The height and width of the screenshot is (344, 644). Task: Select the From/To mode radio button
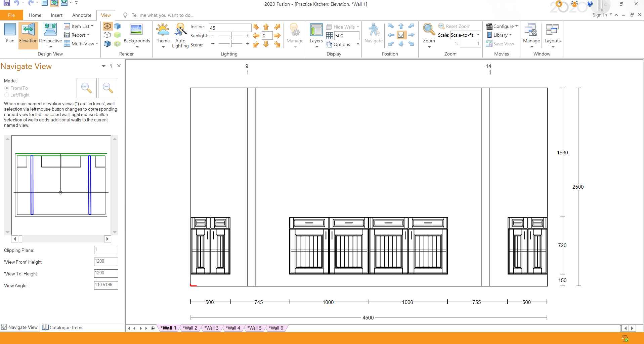[x=7, y=88]
